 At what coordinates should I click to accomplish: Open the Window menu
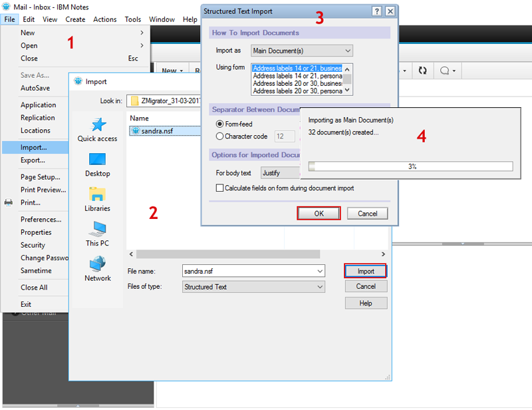pos(162,19)
